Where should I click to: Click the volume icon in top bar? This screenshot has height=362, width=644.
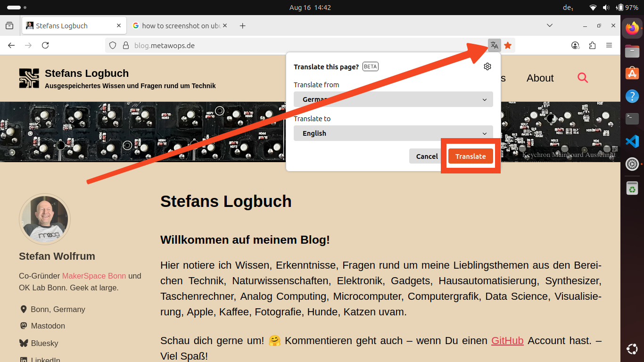click(x=606, y=8)
